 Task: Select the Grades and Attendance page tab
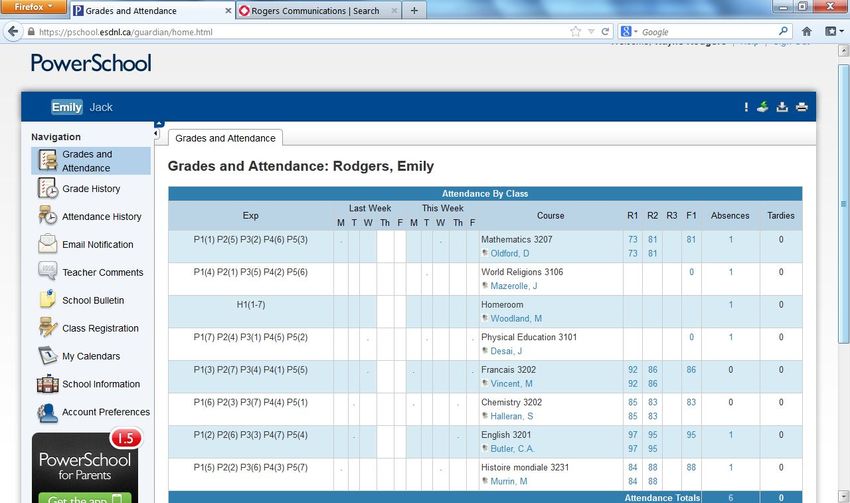click(226, 138)
